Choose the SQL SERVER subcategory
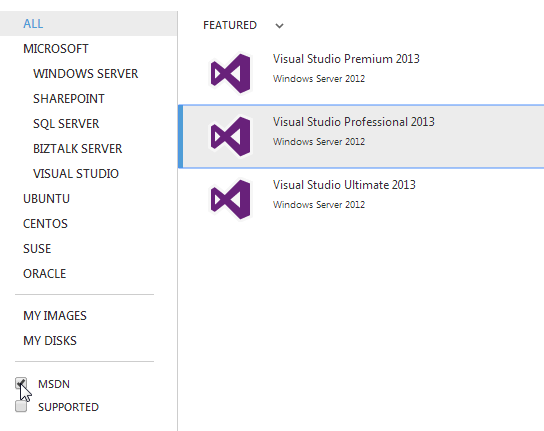 66,124
